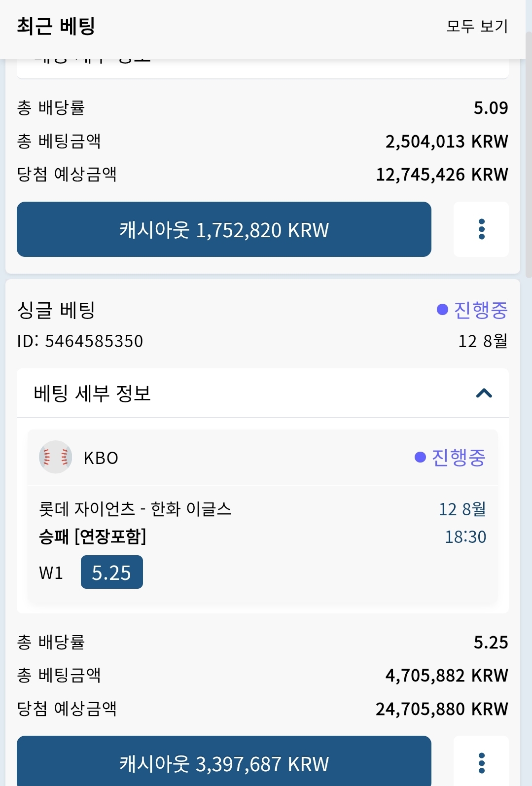Collapse 베팅 세부 정보 chevron

[x=484, y=393]
